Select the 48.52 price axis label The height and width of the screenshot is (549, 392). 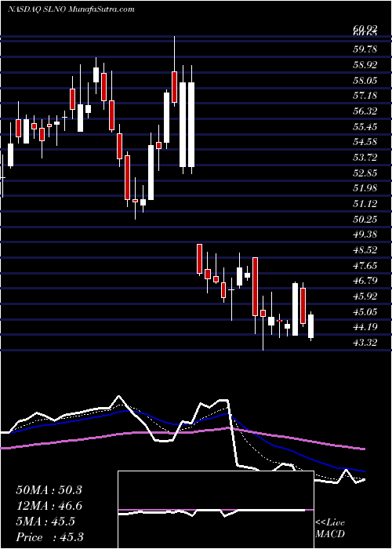(x=365, y=250)
